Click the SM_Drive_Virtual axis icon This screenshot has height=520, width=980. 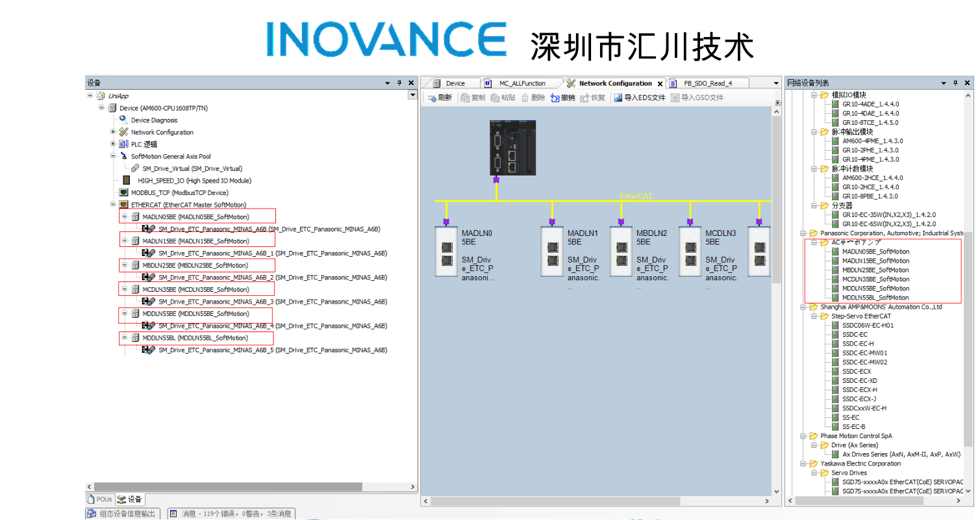[x=135, y=168]
